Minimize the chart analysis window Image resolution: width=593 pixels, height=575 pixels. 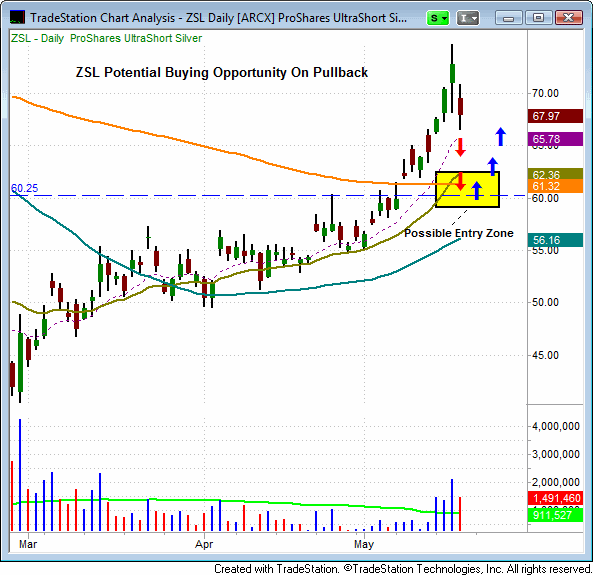point(508,18)
